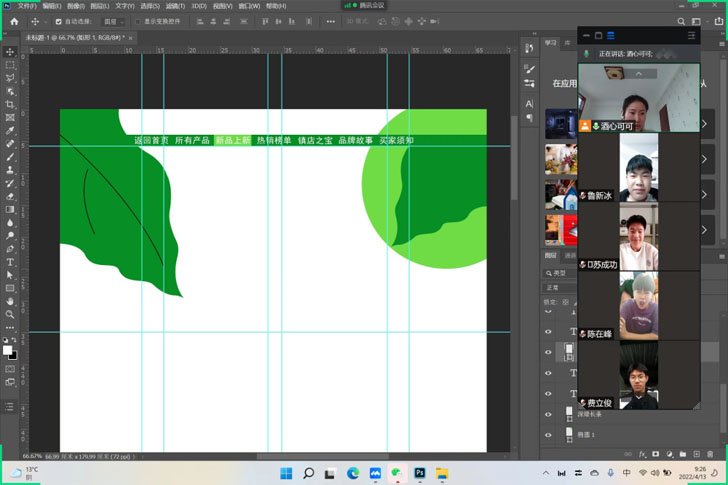Open the layer blend mode 正常 dropdown
Viewport: 728px width, 485px height.
click(x=560, y=287)
